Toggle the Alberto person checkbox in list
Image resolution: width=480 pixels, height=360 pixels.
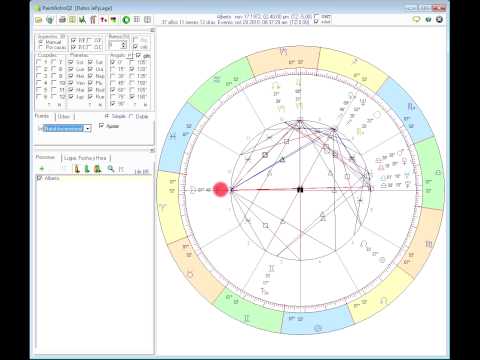click(39, 178)
